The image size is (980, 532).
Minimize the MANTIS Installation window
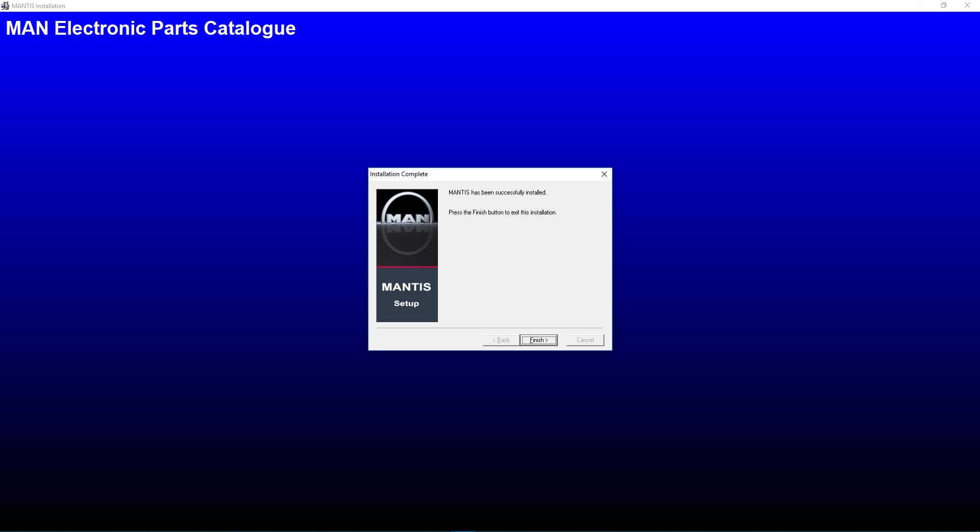(921, 6)
